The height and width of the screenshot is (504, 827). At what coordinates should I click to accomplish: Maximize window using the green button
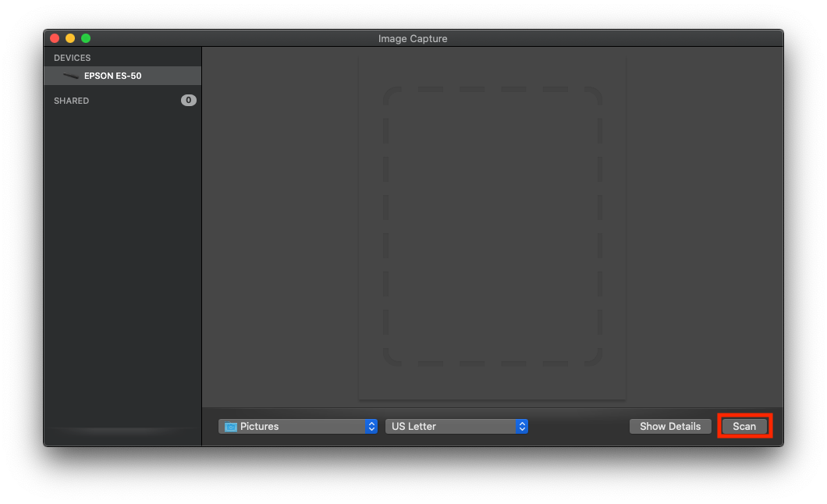click(x=86, y=38)
